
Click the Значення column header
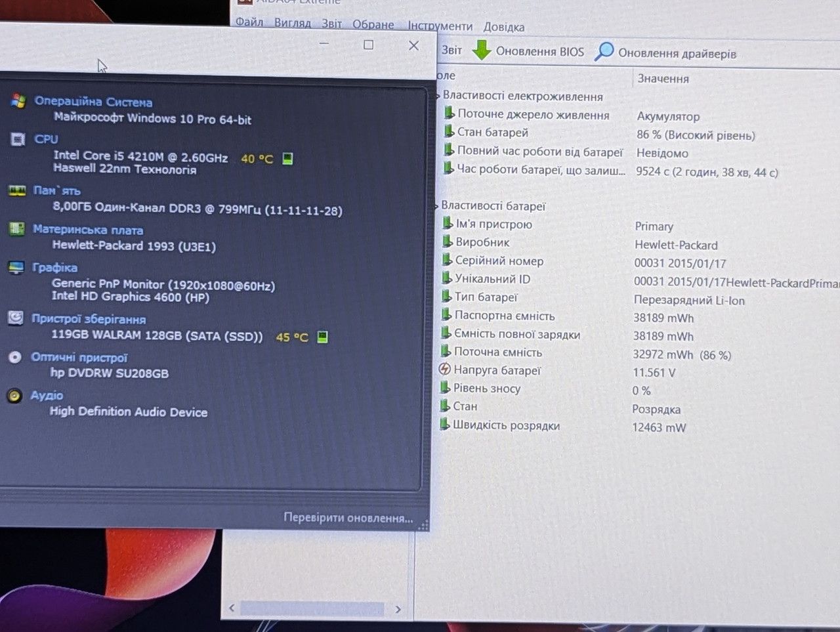(x=663, y=79)
